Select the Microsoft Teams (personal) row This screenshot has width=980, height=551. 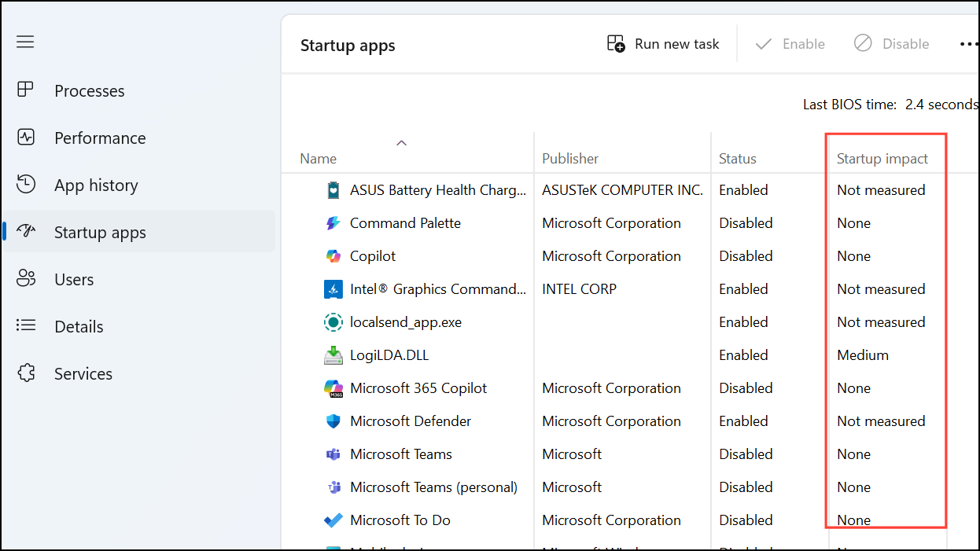click(630, 487)
